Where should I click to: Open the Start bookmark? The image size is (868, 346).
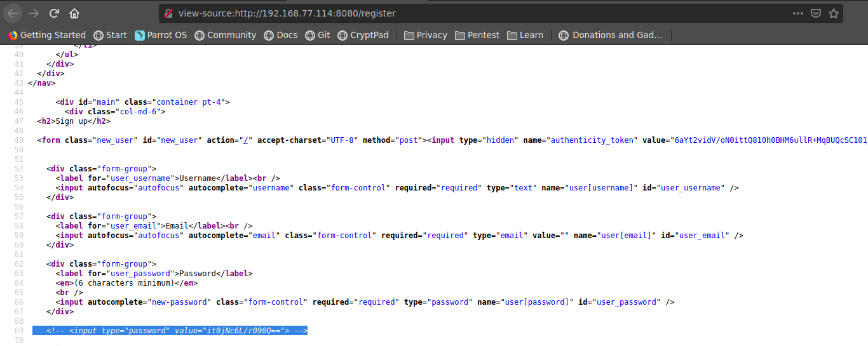coord(111,35)
